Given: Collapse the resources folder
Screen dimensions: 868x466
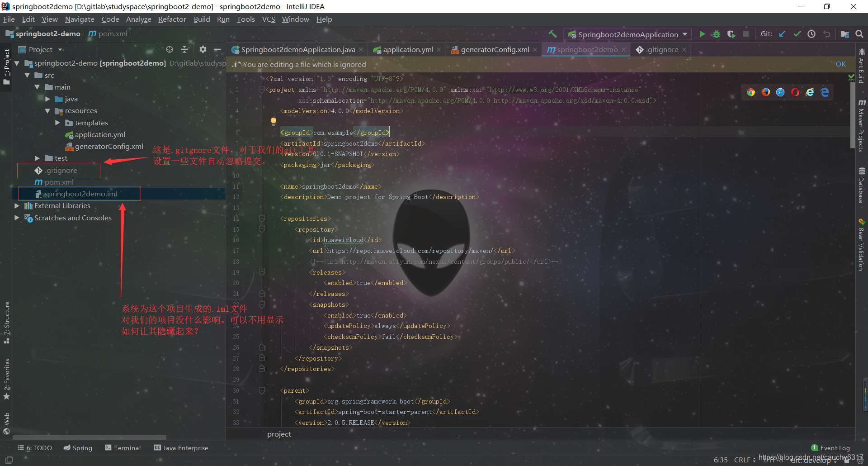Looking at the screenshot, I should tap(47, 111).
